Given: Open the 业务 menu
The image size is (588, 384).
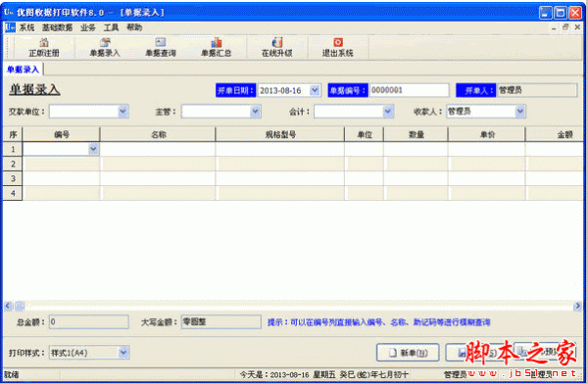Looking at the screenshot, I should 88,27.
